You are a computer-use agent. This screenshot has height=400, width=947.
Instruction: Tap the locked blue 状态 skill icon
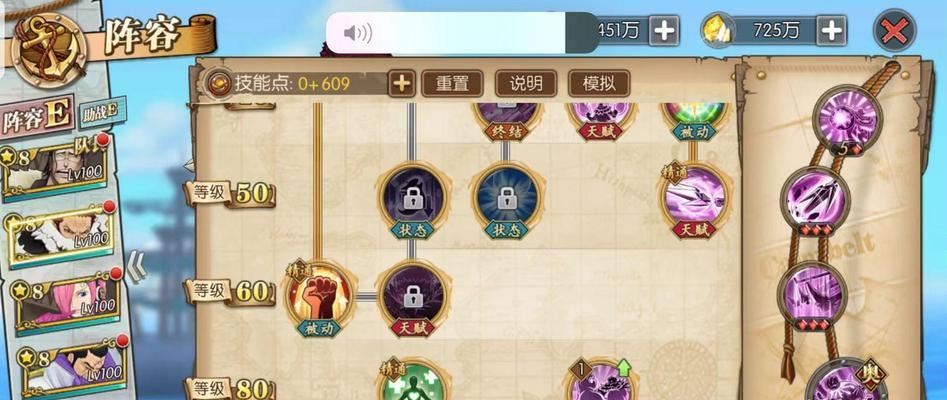click(x=507, y=198)
